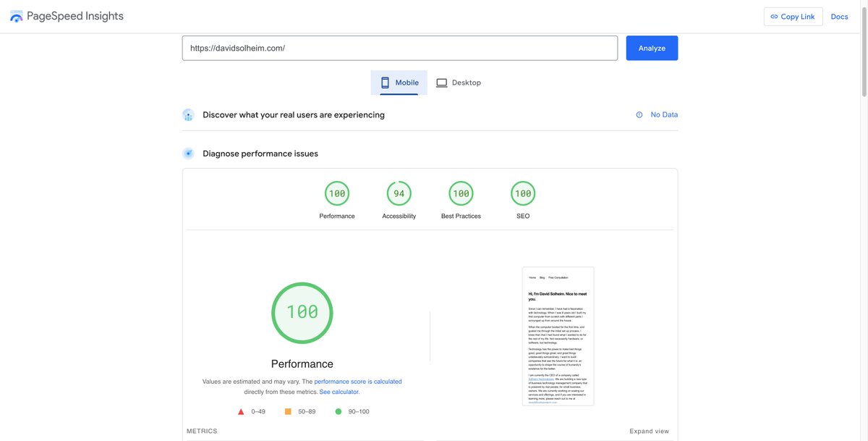Image resolution: width=868 pixels, height=441 pixels.
Task: Click the info icon beside No Data
Action: tap(639, 114)
